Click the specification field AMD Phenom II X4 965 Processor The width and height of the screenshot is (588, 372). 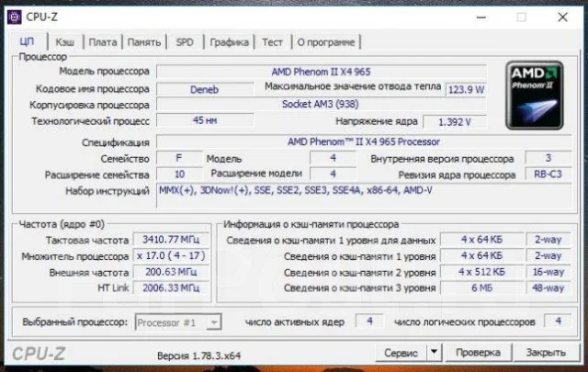click(364, 141)
